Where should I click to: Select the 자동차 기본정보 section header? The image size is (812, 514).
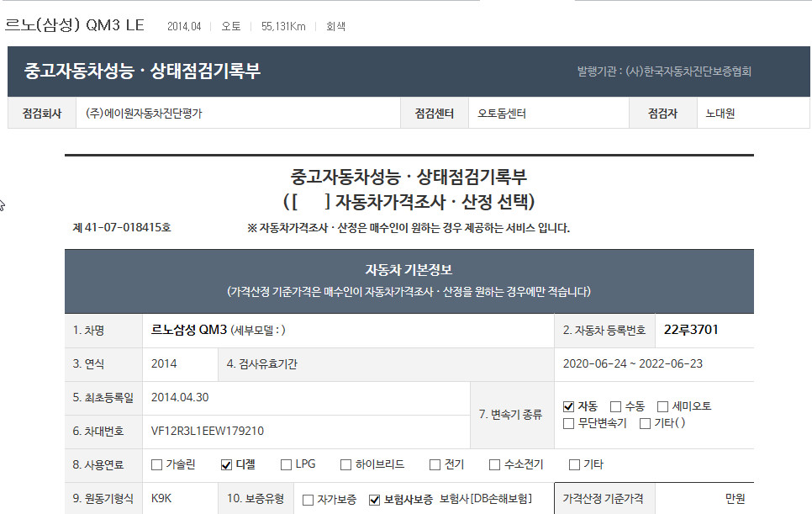[x=409, y=281]
